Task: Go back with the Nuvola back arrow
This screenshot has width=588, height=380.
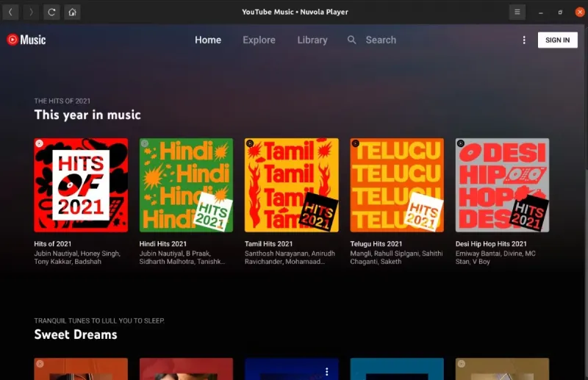Action: tap(10, 12)
